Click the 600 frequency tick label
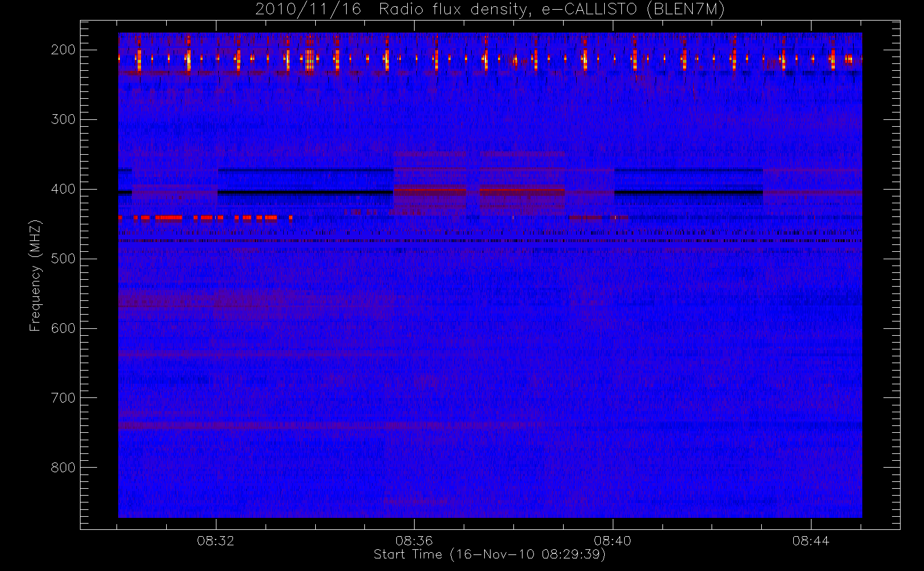This screenshot has height=571, width=924. (x=63, y=328)
